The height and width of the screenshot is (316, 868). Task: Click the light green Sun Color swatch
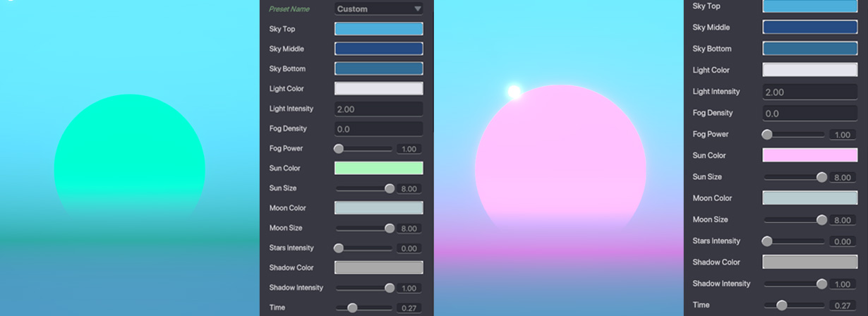pos(378,168)
